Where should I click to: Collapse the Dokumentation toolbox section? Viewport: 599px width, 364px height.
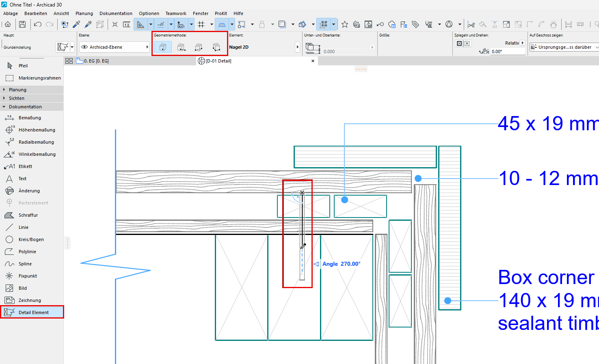32,107
